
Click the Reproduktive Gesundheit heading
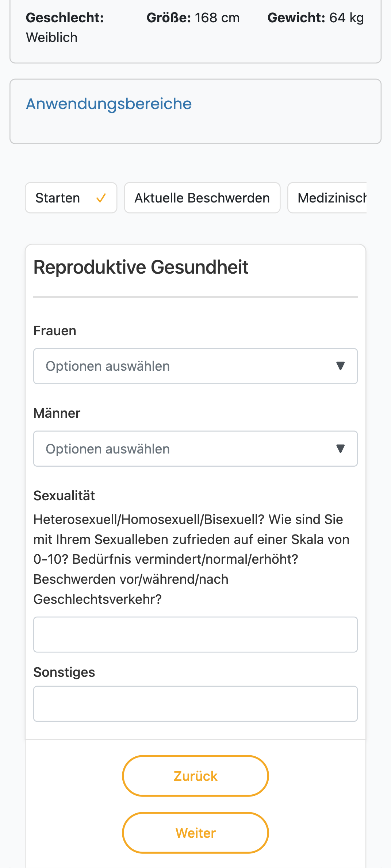click(x=141, y=267)
